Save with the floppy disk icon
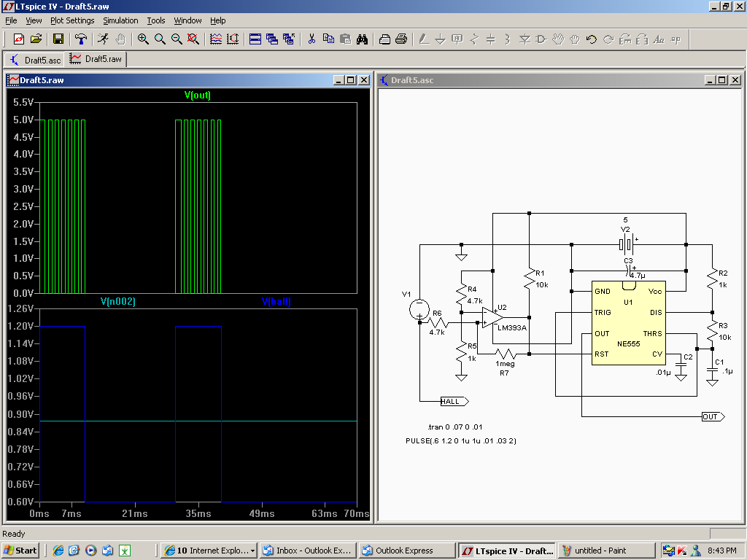 (58, 39)
